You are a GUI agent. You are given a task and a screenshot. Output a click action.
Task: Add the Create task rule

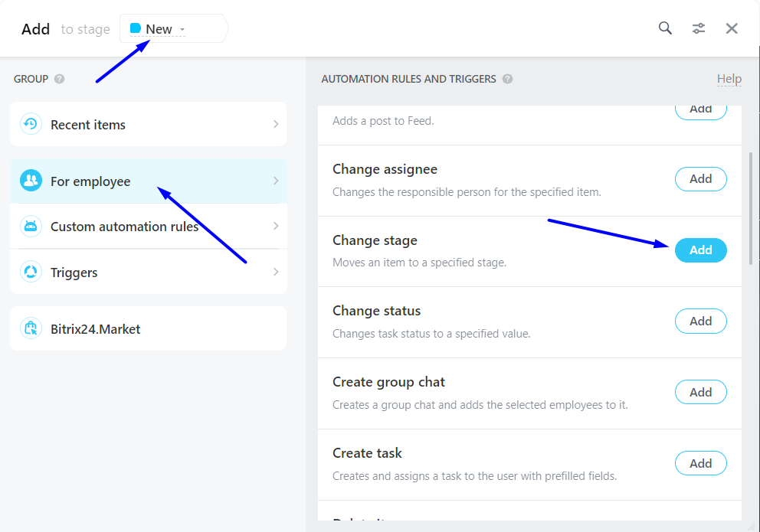(x=700, y=463)
